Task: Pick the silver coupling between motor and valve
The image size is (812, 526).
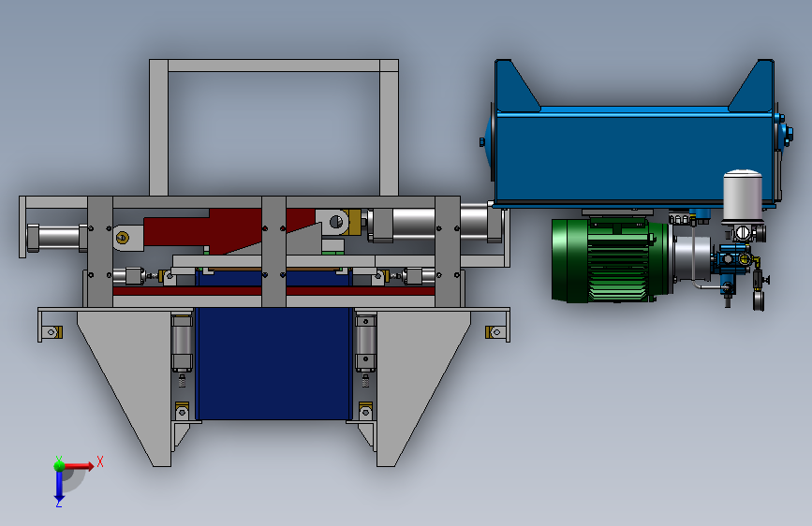Action: (x=692, y=257)
